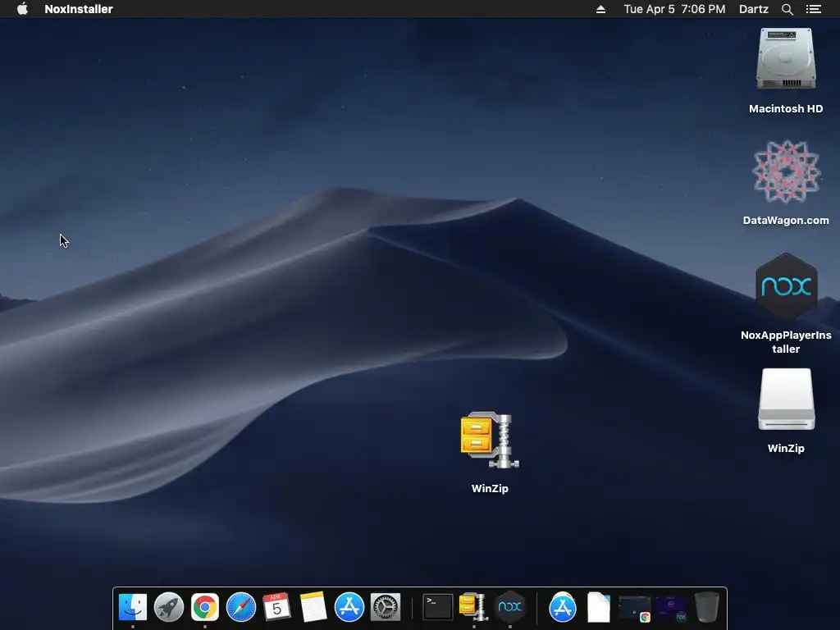The image size is (840, 630).
Task: Open the Applications folder stack in Dock
Action: 563,607
